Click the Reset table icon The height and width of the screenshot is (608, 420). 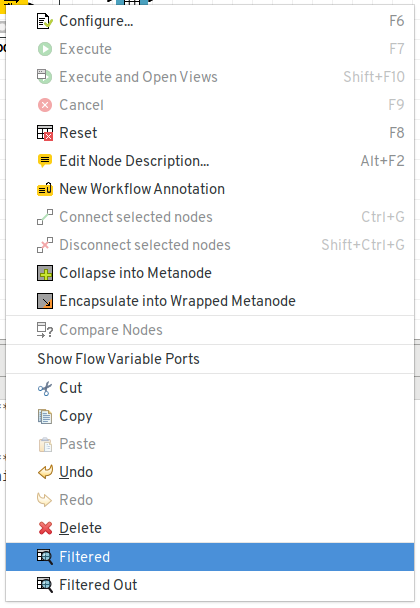click(45, 133)
